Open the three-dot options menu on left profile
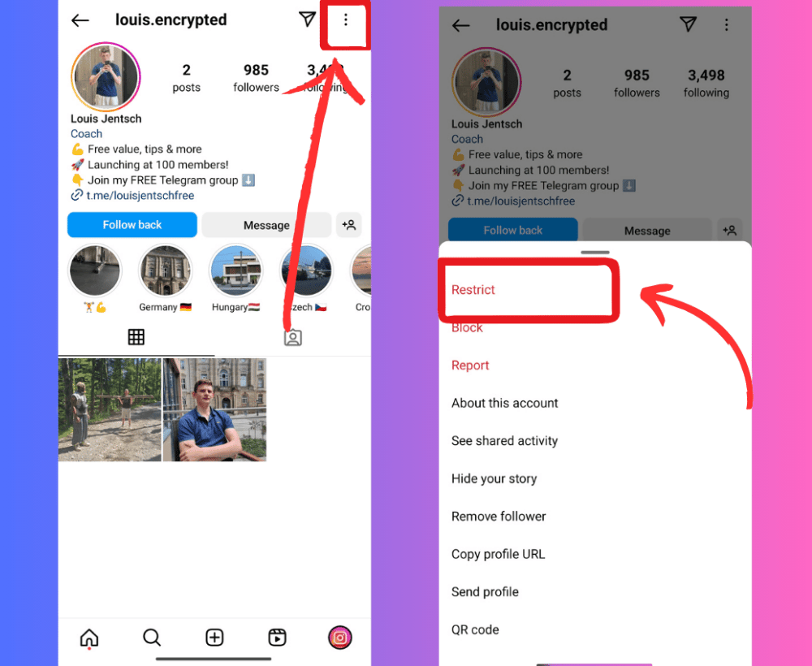This screenshot has height=666, width=812. (x=345, y=20)
